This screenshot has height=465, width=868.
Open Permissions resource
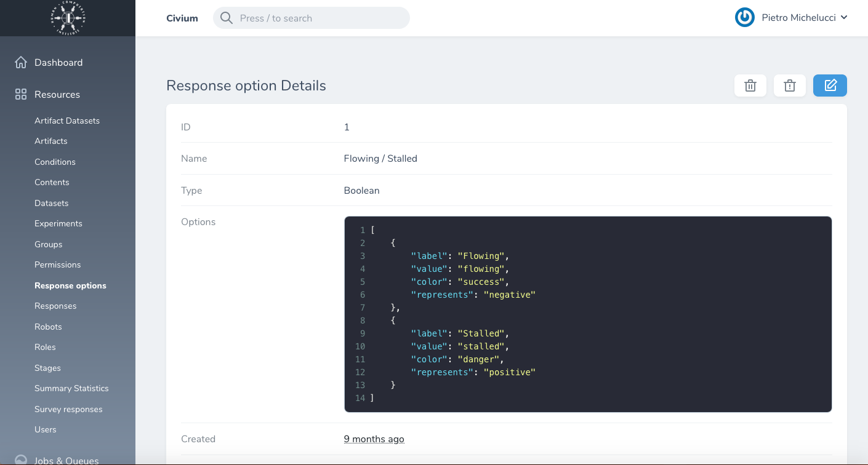[x=58, y=264]
